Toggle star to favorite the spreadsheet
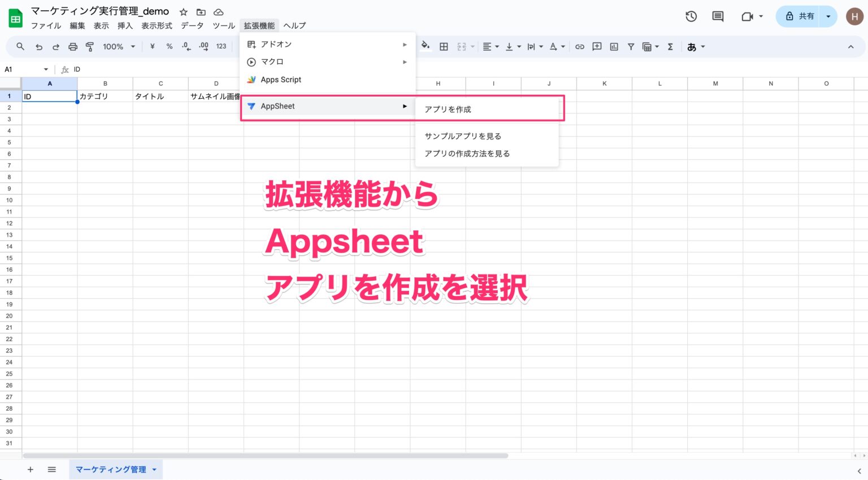868x480 pixels. (183, 11)
